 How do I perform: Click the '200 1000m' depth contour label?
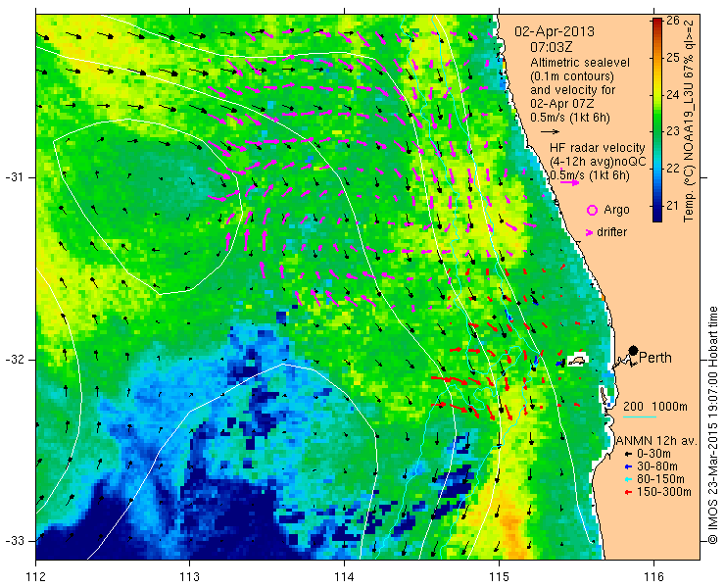[x=655, y=407]
